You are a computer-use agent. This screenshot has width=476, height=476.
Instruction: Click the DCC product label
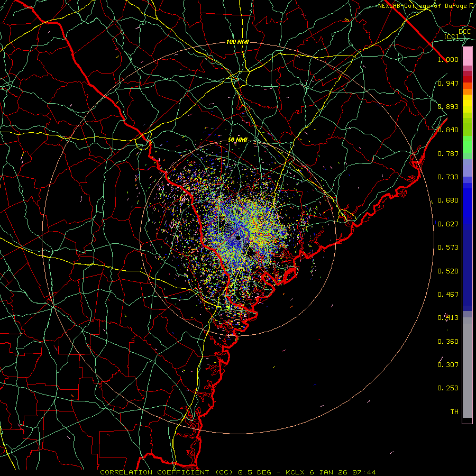(x=464, y=31)
